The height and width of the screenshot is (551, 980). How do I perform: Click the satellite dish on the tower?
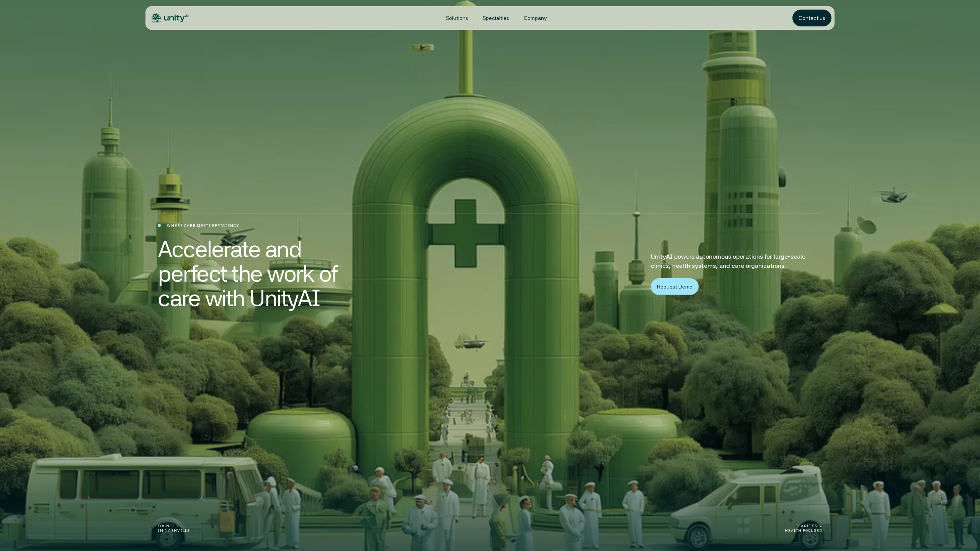tap(866, 225)
